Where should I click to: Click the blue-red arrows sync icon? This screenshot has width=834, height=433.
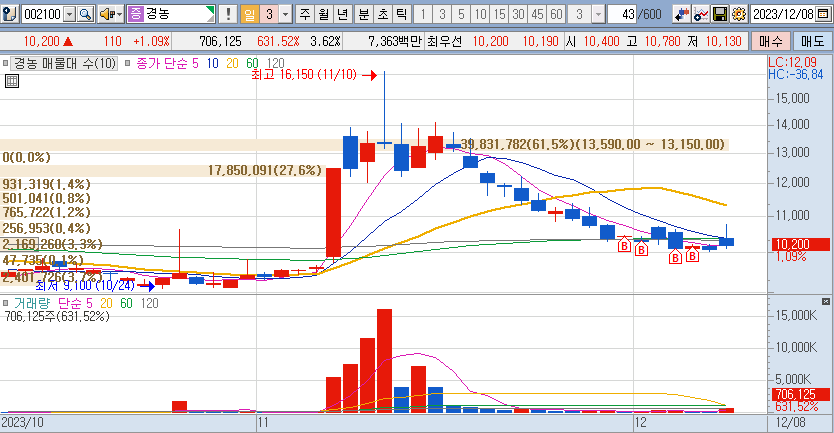(681, 14)
